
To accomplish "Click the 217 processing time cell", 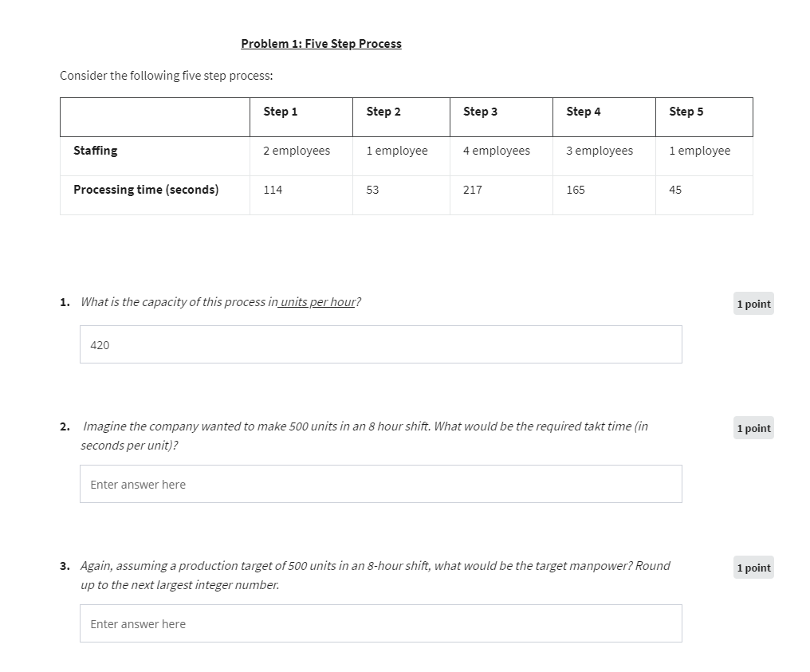I will [x=501, y=195].
